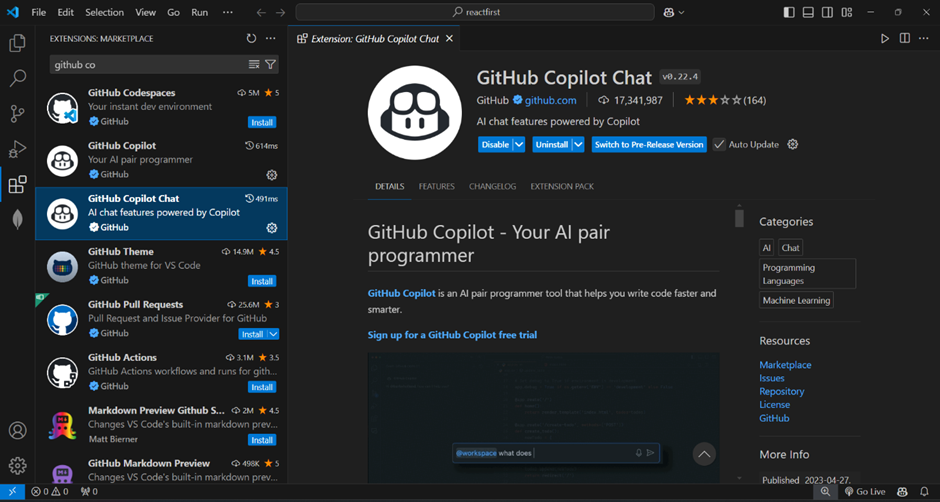
Task: Open the Copilot dropdown in title bar
Action: pyautogui.click(x=674, y=12)
